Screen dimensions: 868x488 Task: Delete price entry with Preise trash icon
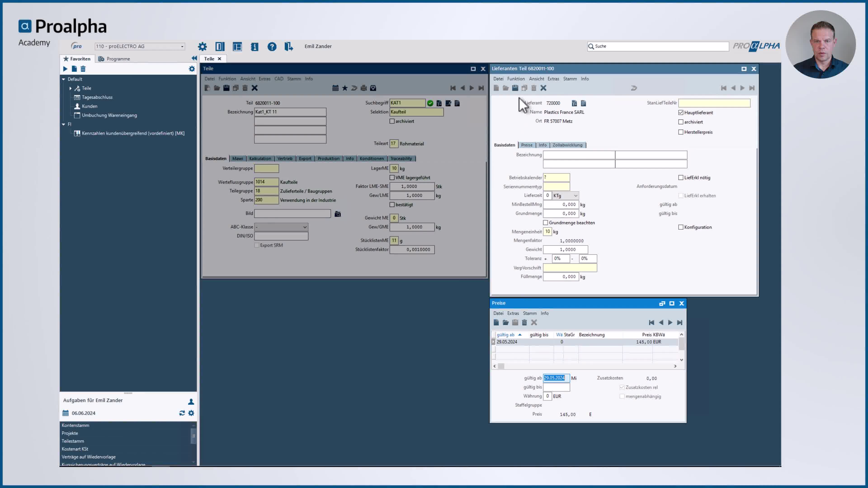(524, 322)
